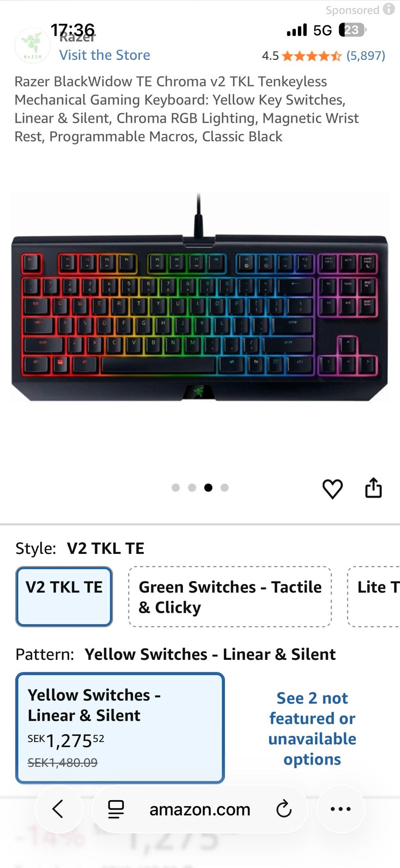The width and height of the screenshot is (400, 868).
Task: Expand See 2 not featured options
Action: pyautogui.click(x=312, y=728)
